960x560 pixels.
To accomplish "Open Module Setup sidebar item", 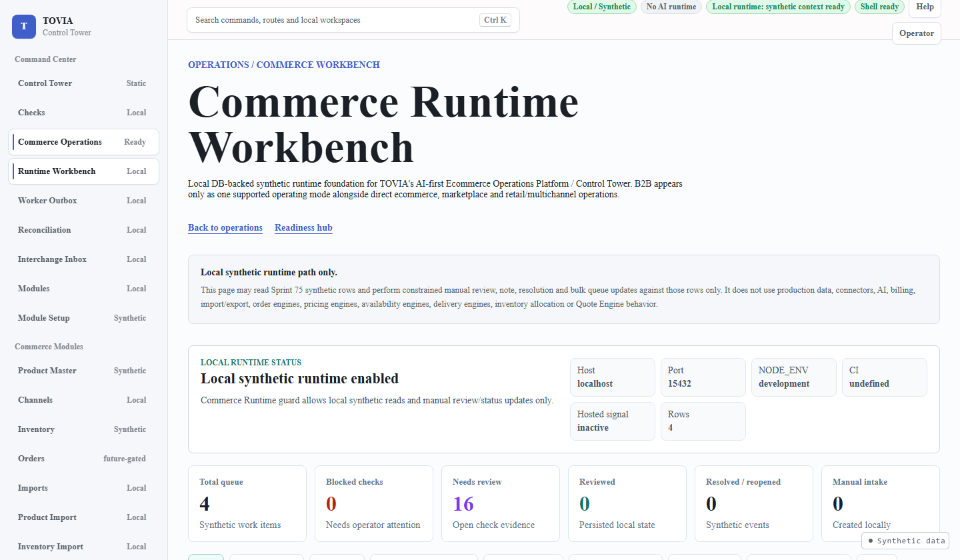I will [83, 318].
